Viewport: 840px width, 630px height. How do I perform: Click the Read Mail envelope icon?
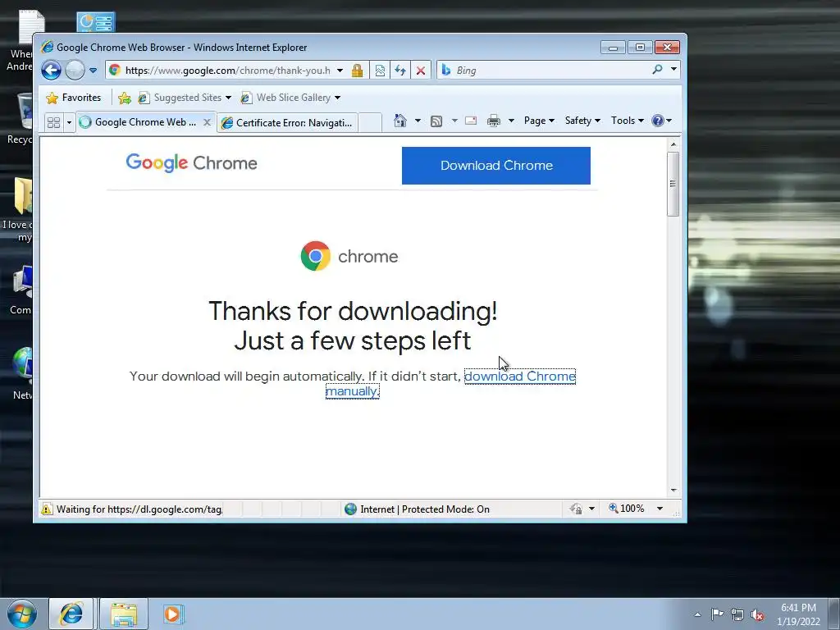pos(471,121)
